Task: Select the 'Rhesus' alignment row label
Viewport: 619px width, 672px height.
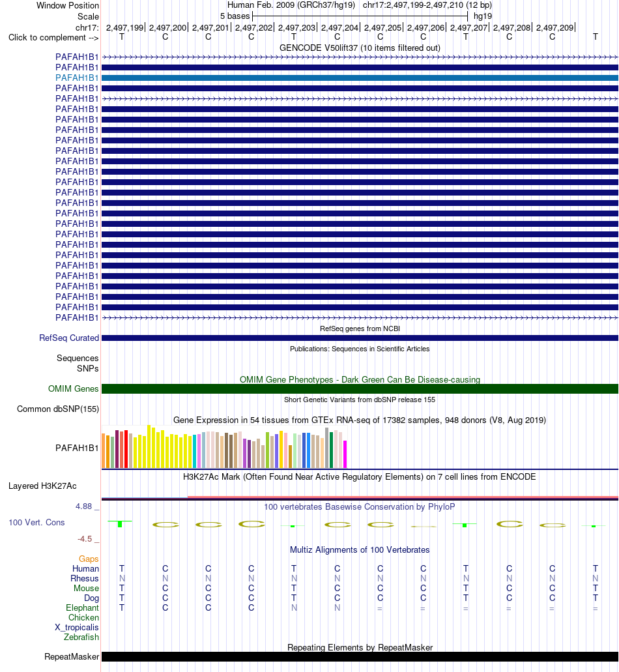Action: [x=85, y=579]
